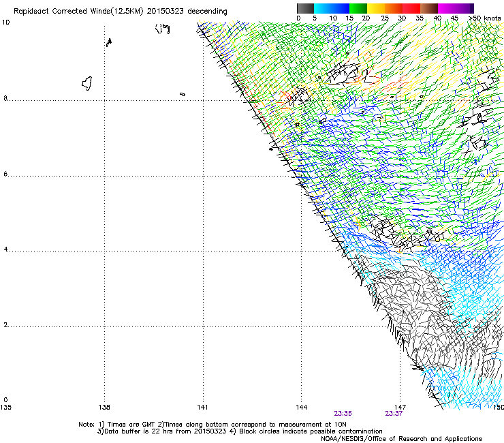
Task: Click the latitude label '10'
Action: tap(5, 22)
